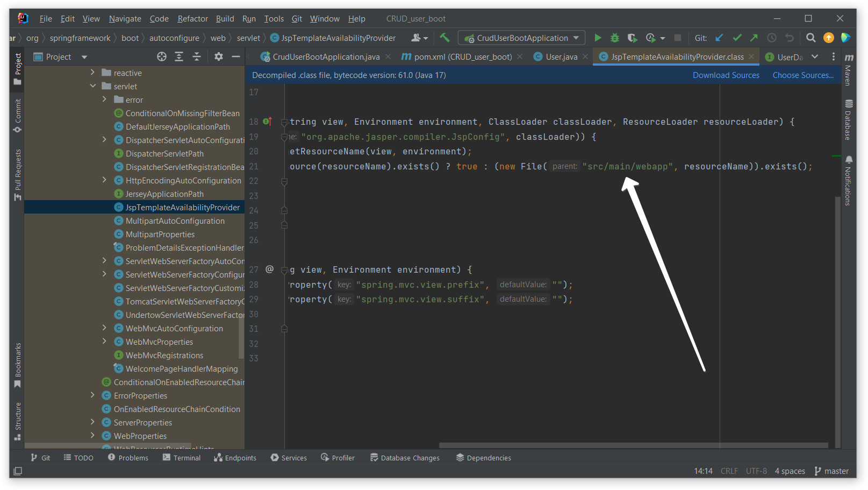Click the green Run button
Viewport: 868px width, 490px height.
click(x=598, y=38)
